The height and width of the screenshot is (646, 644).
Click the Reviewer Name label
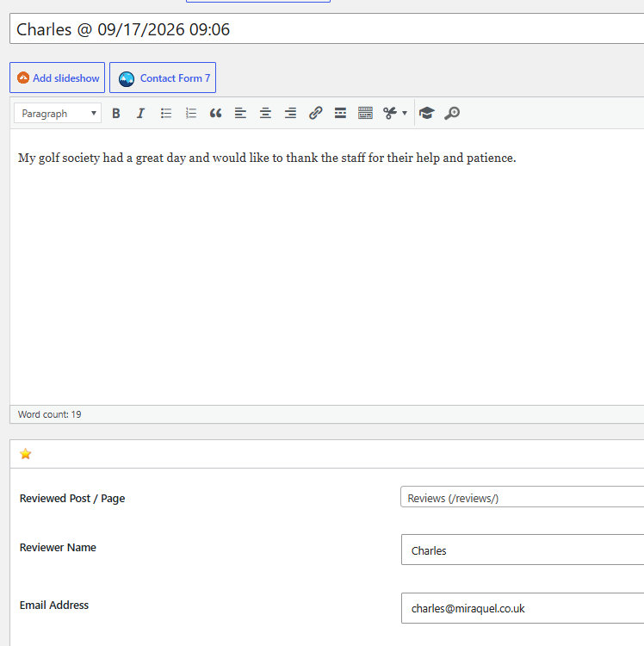(58, 548)
